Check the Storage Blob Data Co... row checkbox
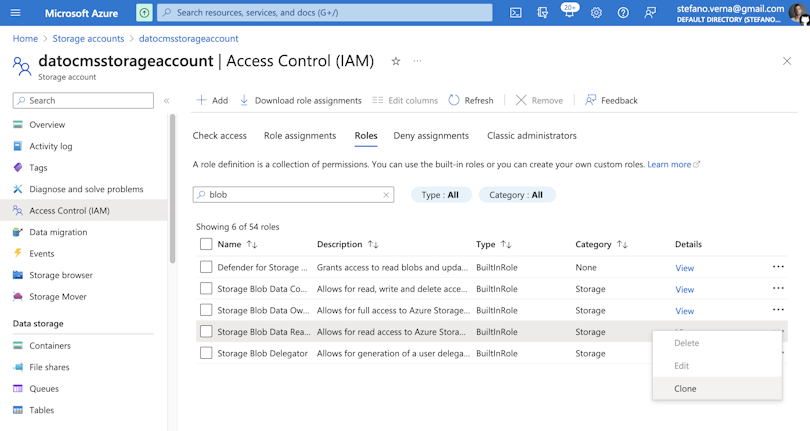Screen dimensions: 810x431 (x=206, y=288)
